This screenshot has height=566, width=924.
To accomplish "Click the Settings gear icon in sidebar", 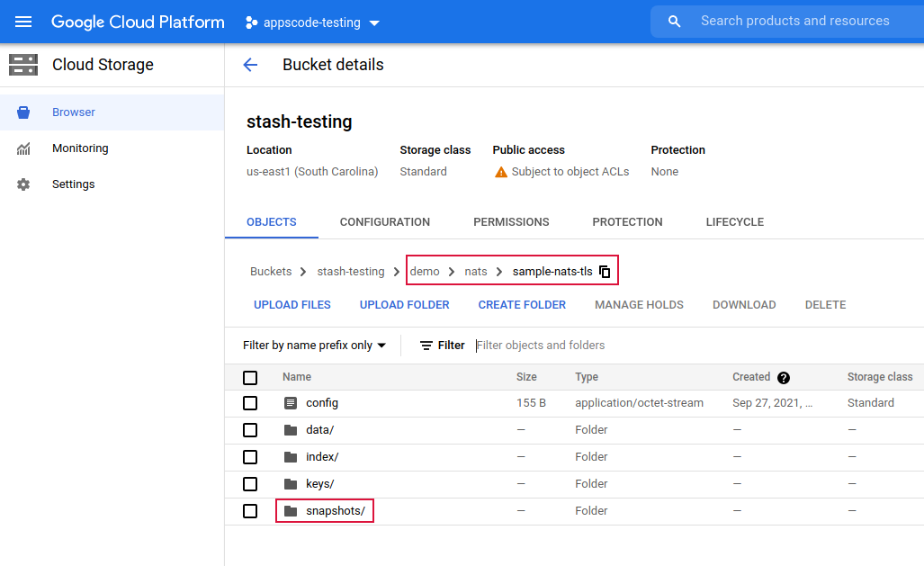I will coord(23,184).
